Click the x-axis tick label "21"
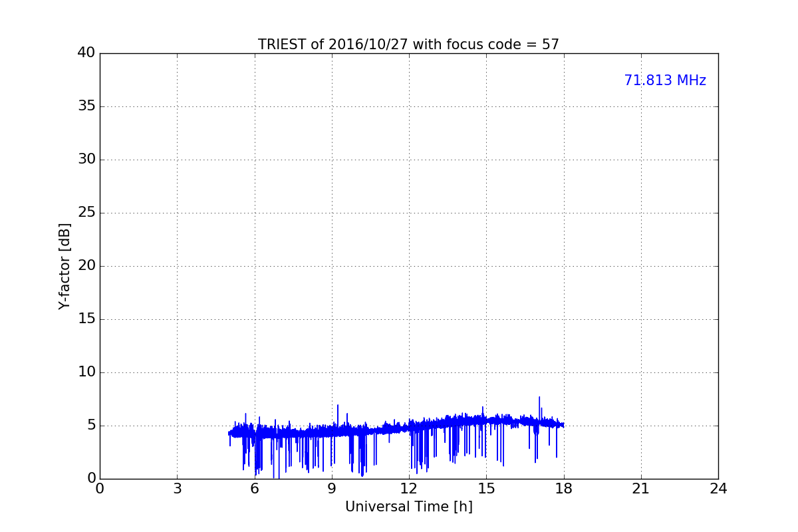 [x=641, y=489]
